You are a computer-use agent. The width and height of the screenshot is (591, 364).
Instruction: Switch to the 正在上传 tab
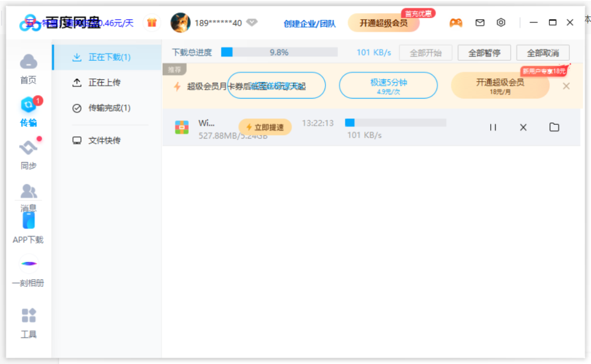tap(104, 83)
